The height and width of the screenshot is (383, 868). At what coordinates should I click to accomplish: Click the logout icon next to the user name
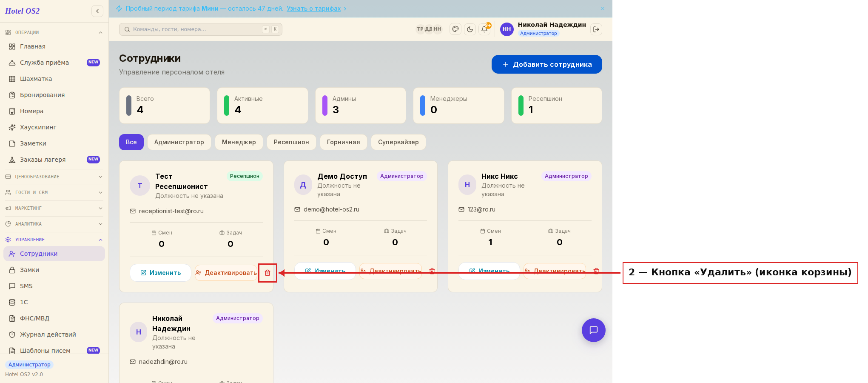point(596,29)
